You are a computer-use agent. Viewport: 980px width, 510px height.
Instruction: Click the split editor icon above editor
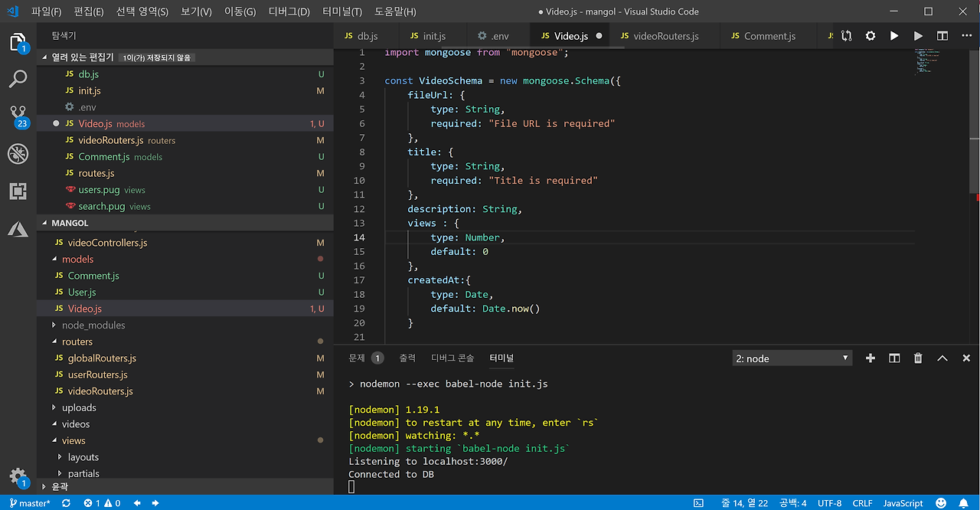point(942,36)
